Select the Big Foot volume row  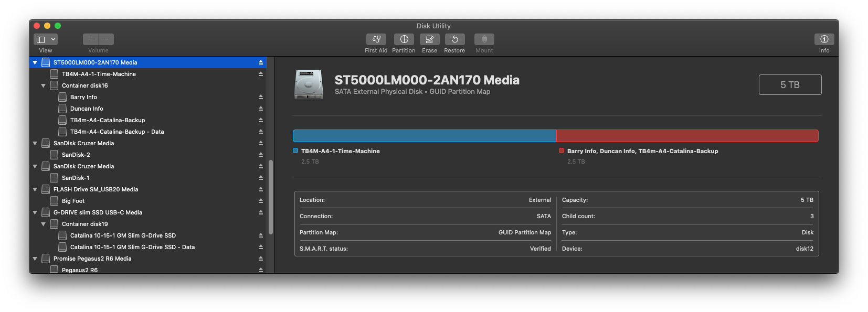149,201
